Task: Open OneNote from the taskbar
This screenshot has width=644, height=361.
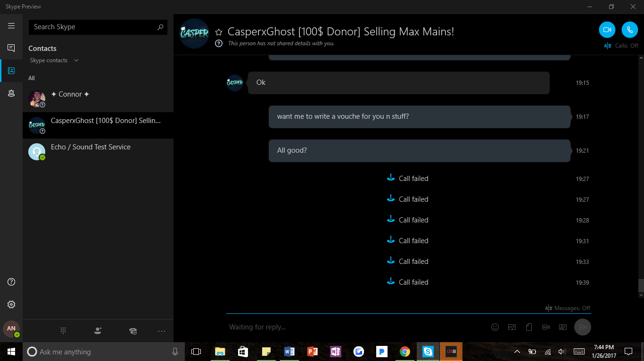Action: [336, 352]
